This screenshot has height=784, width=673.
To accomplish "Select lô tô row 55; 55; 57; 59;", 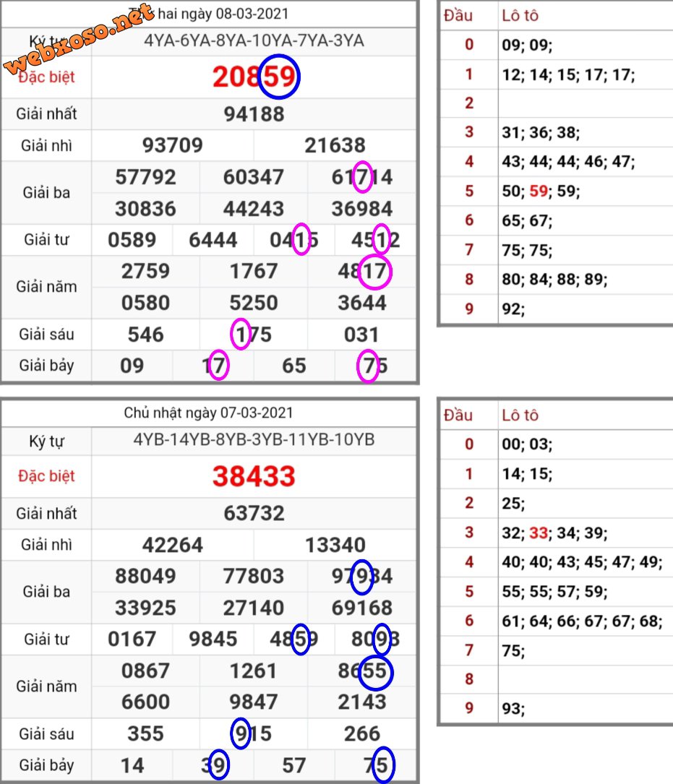I will [x=555, y=592].
